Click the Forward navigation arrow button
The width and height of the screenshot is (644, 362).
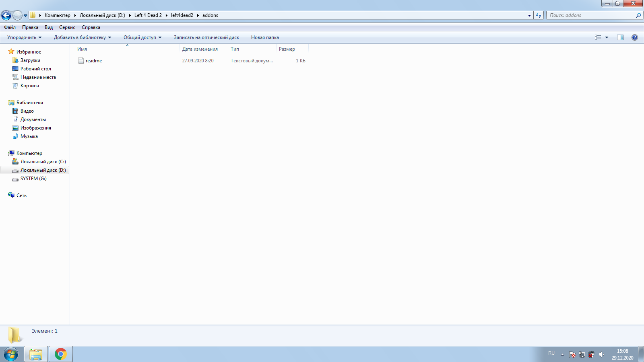17,15
